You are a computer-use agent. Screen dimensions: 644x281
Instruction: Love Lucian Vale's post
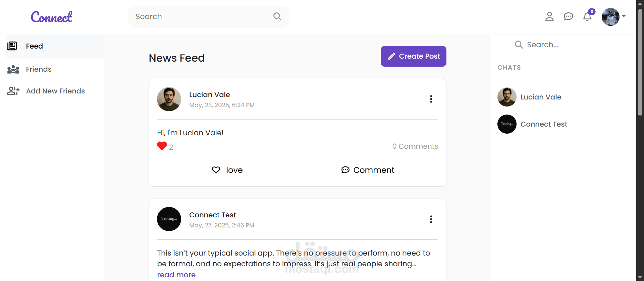(227, 170)
